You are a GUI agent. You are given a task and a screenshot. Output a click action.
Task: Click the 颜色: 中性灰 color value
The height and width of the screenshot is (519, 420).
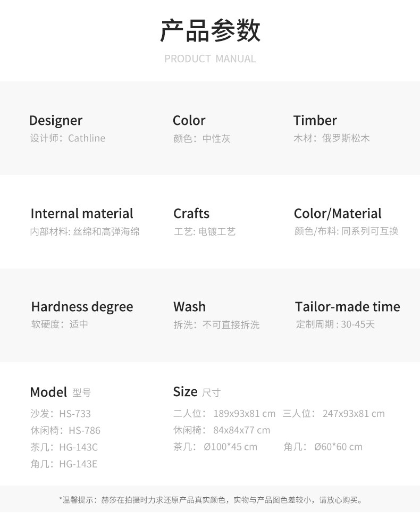click(201, 139)
